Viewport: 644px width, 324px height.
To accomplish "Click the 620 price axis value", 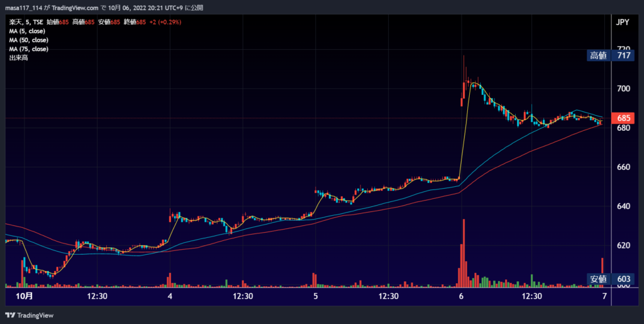I will 623,245.
